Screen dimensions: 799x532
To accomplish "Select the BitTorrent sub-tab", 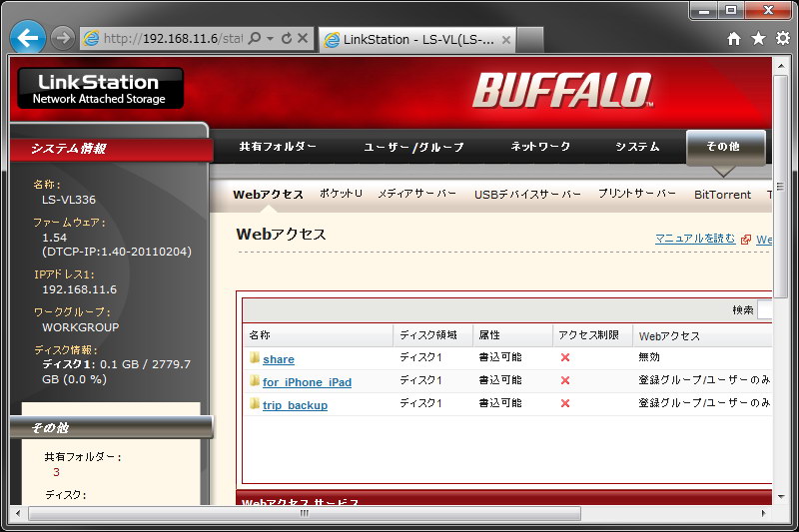I will coord(722,195).
